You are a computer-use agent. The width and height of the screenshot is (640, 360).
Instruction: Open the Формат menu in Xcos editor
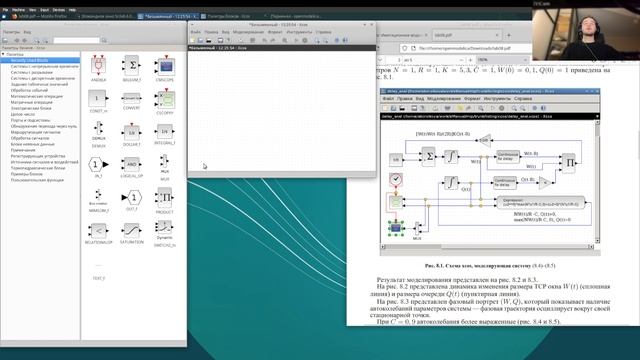275,32
